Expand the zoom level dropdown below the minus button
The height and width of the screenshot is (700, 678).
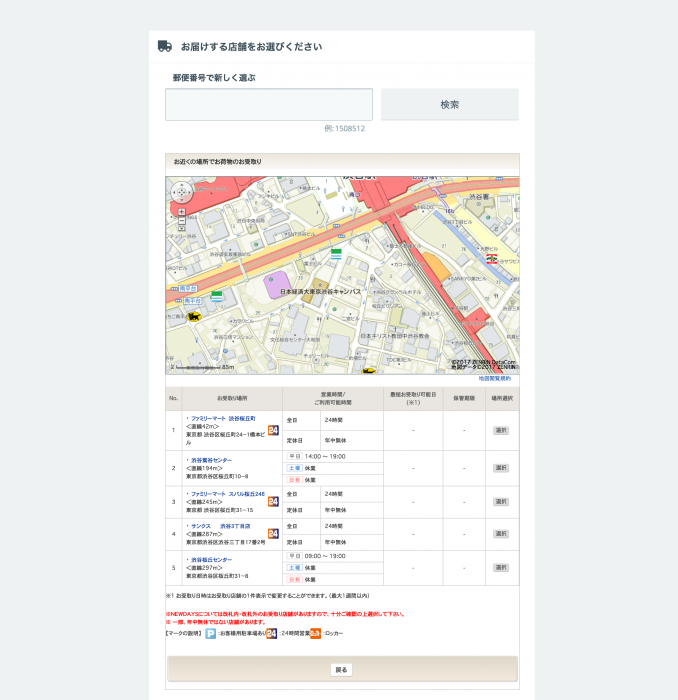[182, 228]
